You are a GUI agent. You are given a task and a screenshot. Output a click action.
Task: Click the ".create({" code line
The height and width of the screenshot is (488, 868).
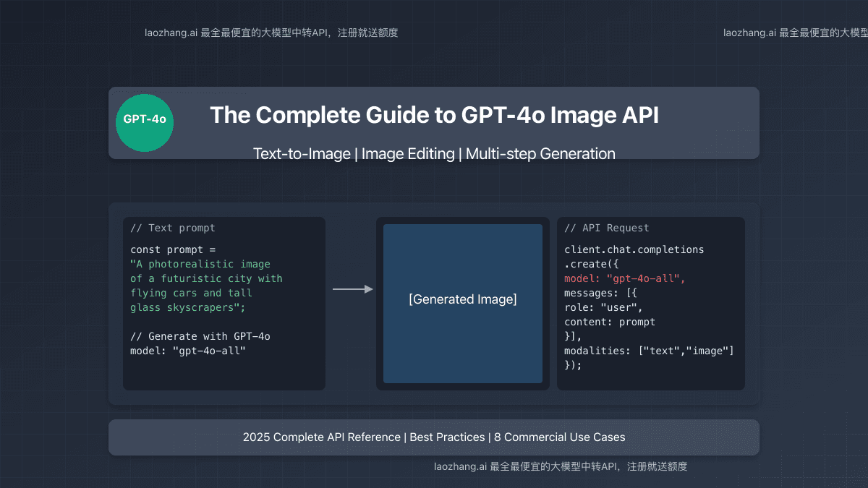pyautogui.click(x=592, y=264)
